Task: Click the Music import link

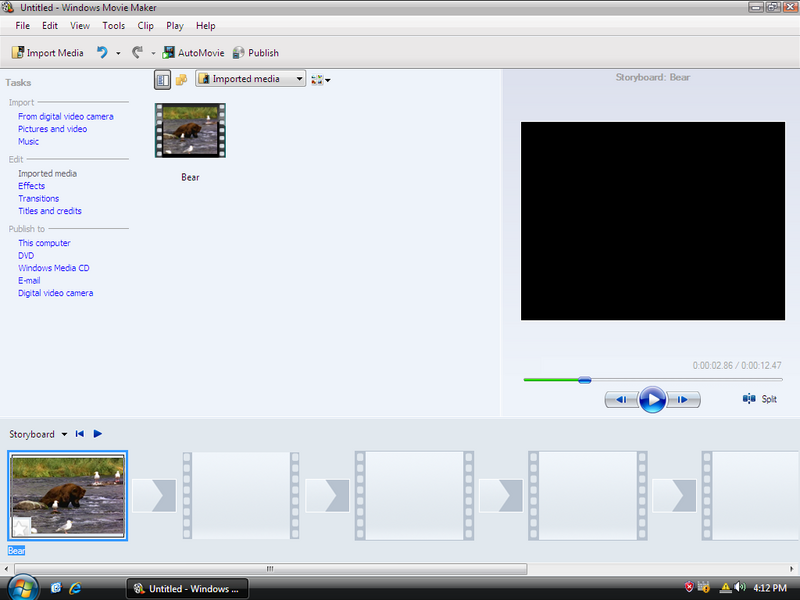Action: 29,141
